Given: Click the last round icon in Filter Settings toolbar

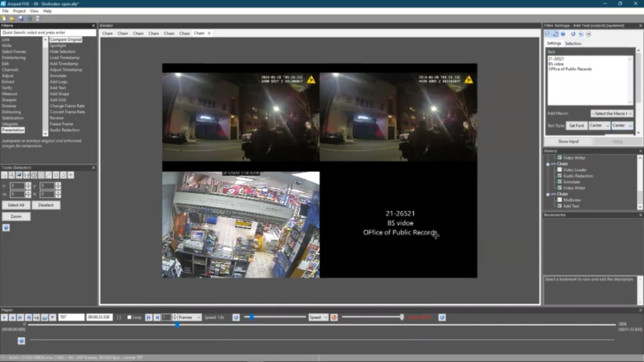Looking at the screenshot, I should point(589,34).
